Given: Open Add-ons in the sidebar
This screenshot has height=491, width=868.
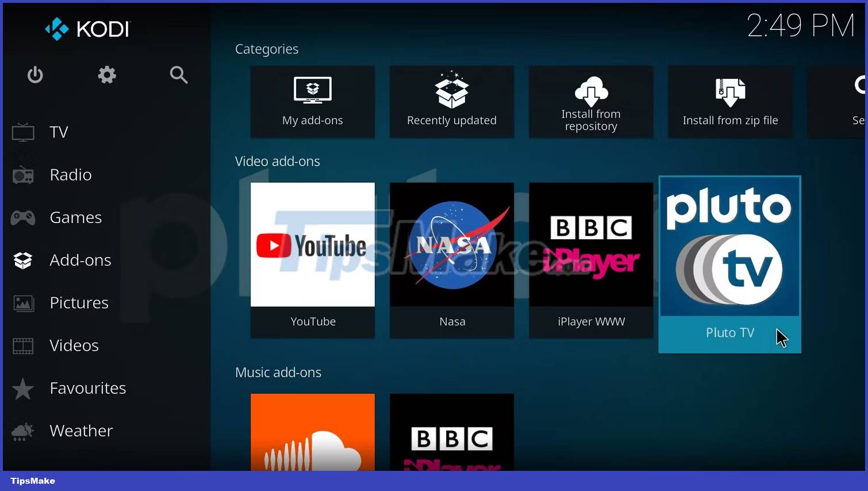Looking at the screenshot, I should click(x=80, y=260).
